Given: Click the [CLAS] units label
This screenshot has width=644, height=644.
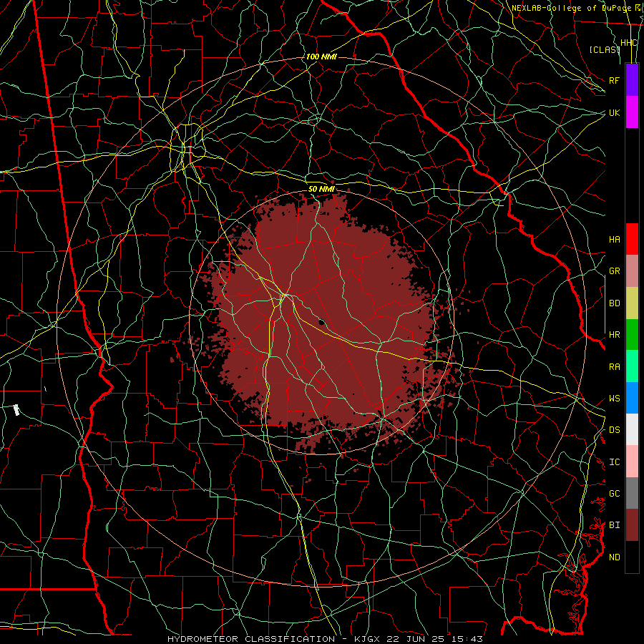Looking at the screenshot, I should coord(605,49).
